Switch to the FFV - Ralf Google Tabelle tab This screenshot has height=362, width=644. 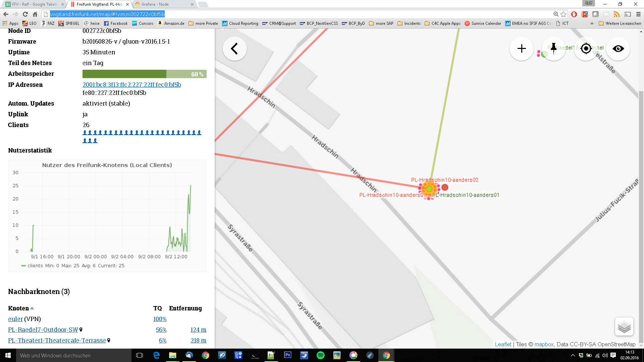point(34,4)
